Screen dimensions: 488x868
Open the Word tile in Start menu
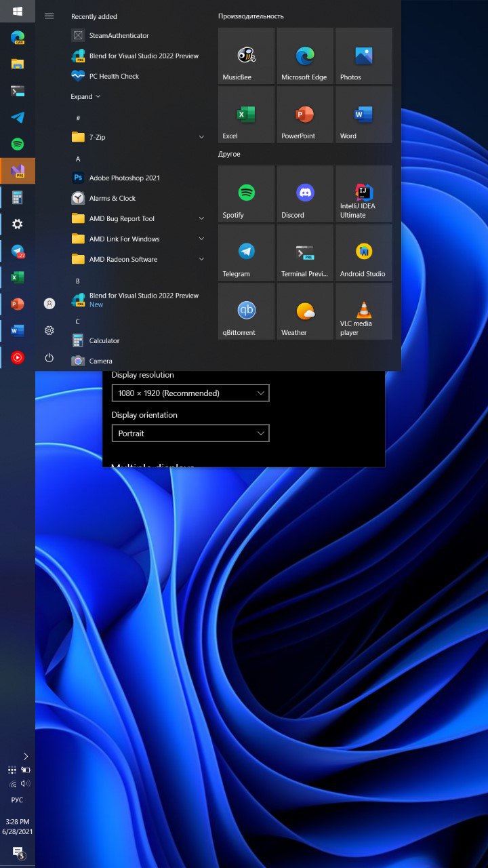pos(364,115)
